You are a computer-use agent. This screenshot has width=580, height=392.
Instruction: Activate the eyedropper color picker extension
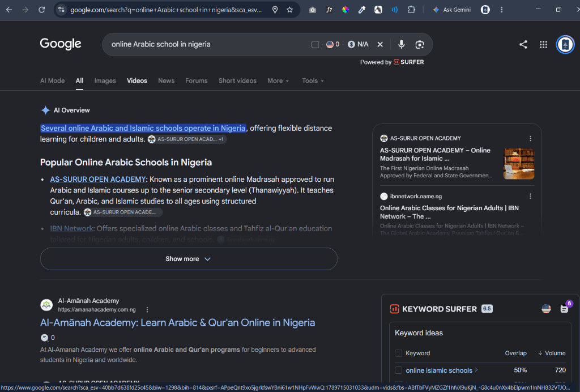(362, 10)
